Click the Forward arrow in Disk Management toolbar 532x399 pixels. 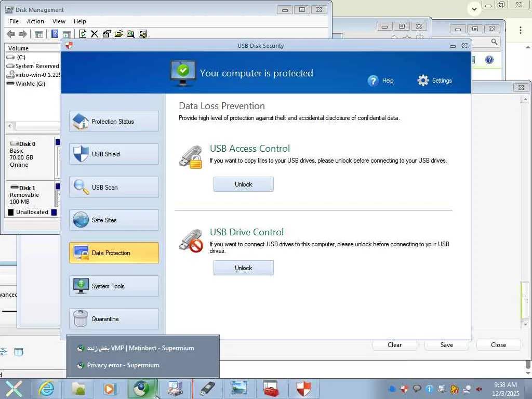pyautogui.click(x=23, y=34)
